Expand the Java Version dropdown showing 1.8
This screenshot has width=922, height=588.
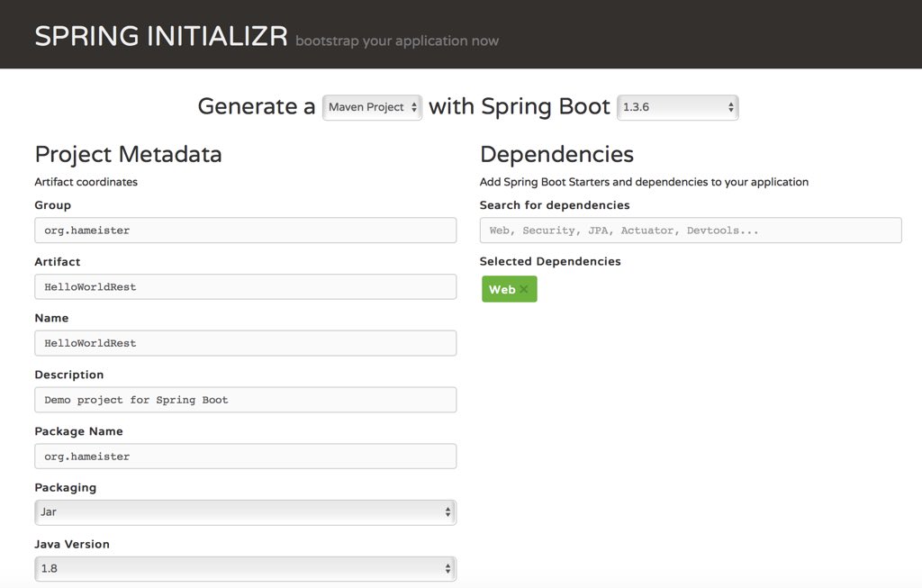[245, 569]
